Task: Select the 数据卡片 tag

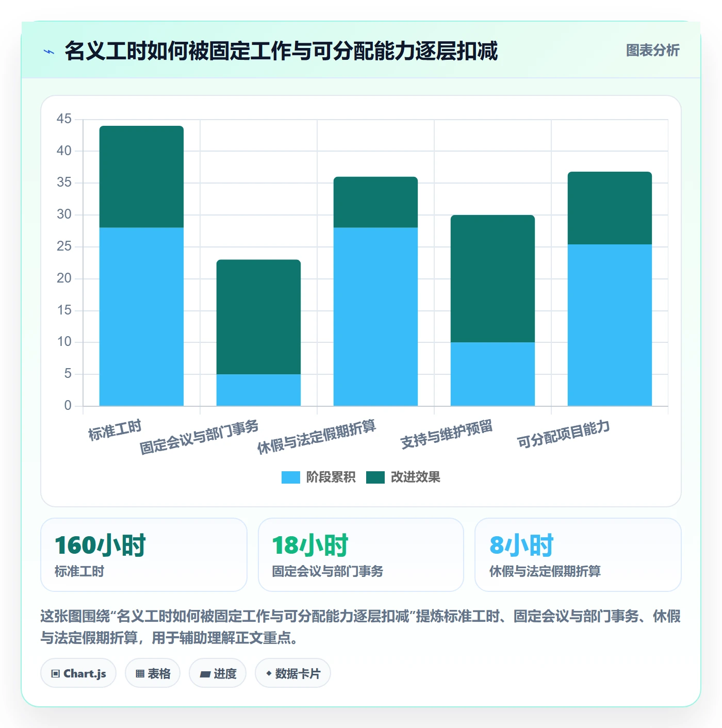Action: (293, 673)
